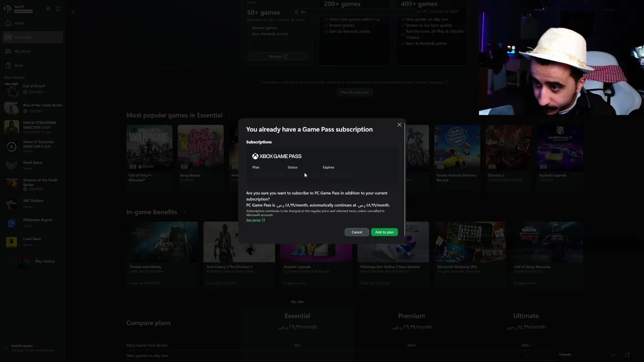Click the Level Devil game icon
This screenshot has height=362, width=644.
pyautogui.click(x=12, y=242)
